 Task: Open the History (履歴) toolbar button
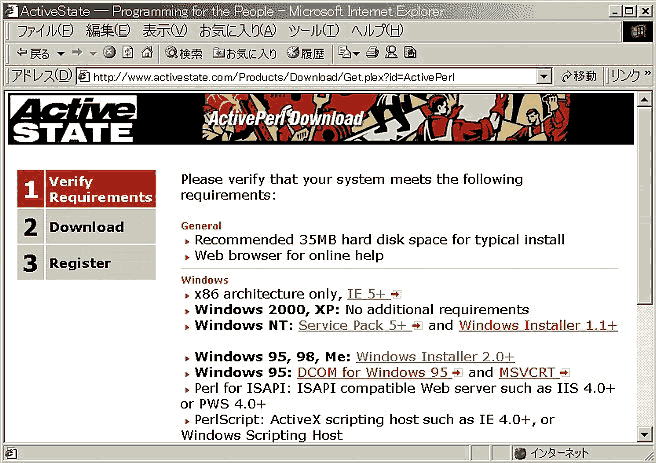tap(306, 53)
